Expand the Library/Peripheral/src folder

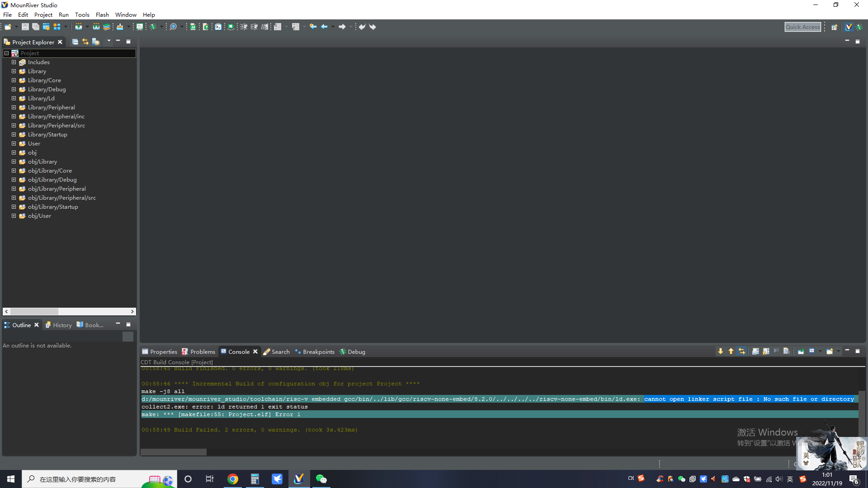[14, 126]
